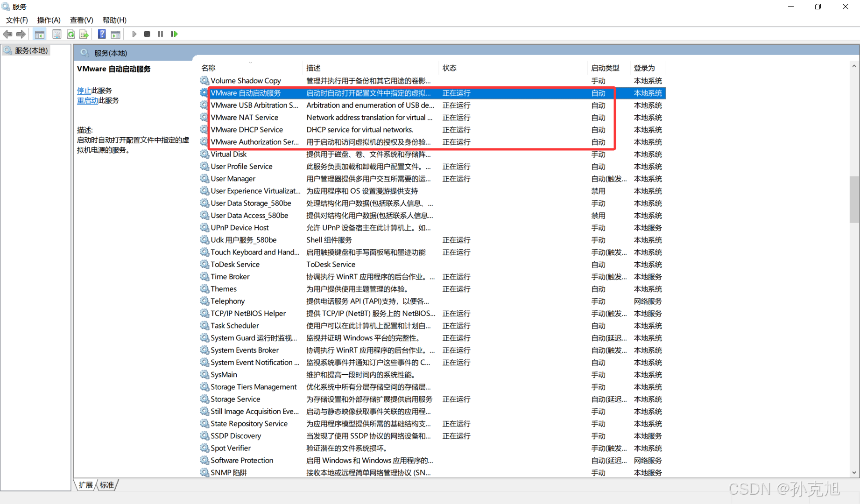Select the VMware DHCP Service row
Viewport: 860px width, 504px height.
(x=432, y=130)
